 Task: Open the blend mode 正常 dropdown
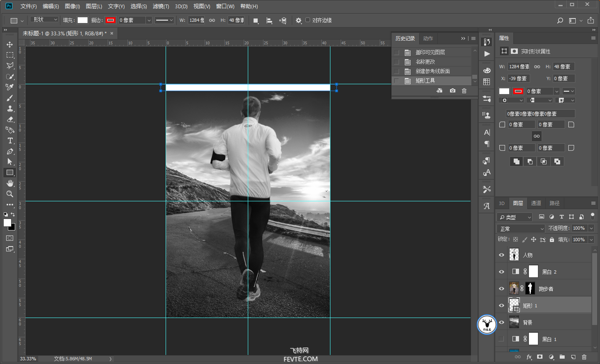coord(521,228)
